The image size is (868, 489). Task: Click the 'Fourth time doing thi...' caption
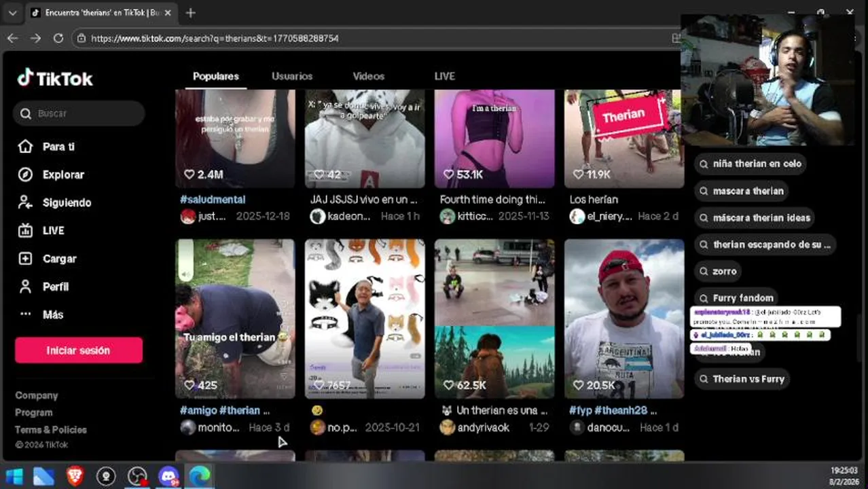coord(492,200)
